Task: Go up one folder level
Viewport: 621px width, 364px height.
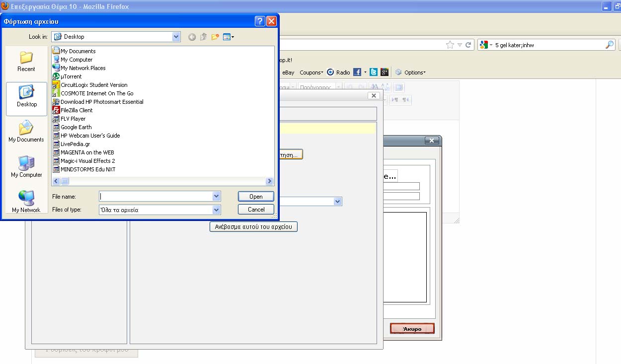Action: [x=204, y=37]
